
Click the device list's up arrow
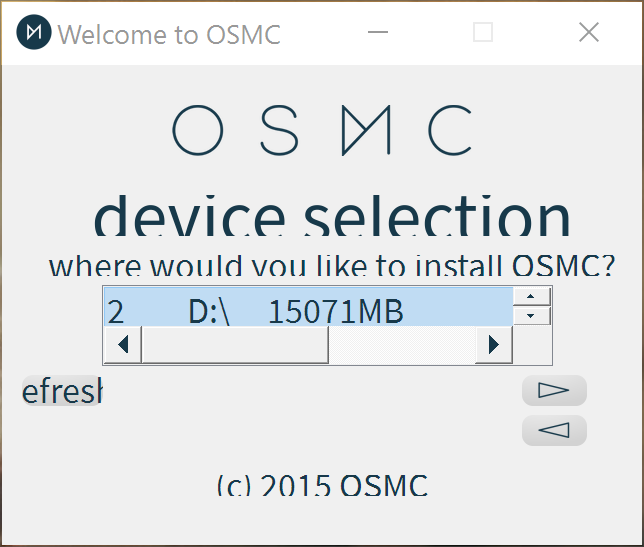(x=532, y=296)
